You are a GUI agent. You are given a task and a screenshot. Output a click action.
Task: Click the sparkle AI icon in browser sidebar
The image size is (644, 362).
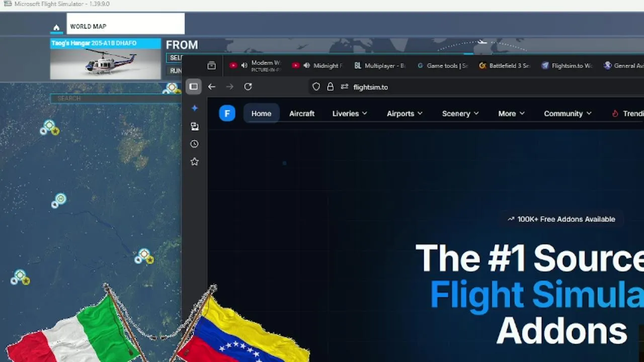coord(195,108)
